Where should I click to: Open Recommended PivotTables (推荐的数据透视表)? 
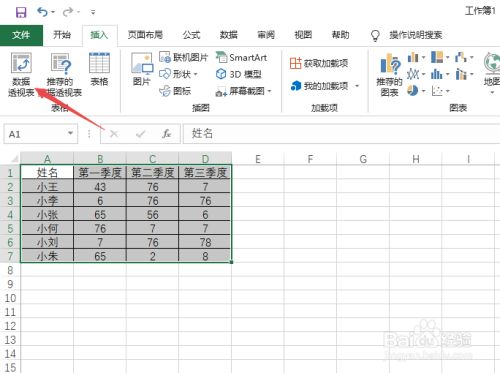(x=61, y=64)
